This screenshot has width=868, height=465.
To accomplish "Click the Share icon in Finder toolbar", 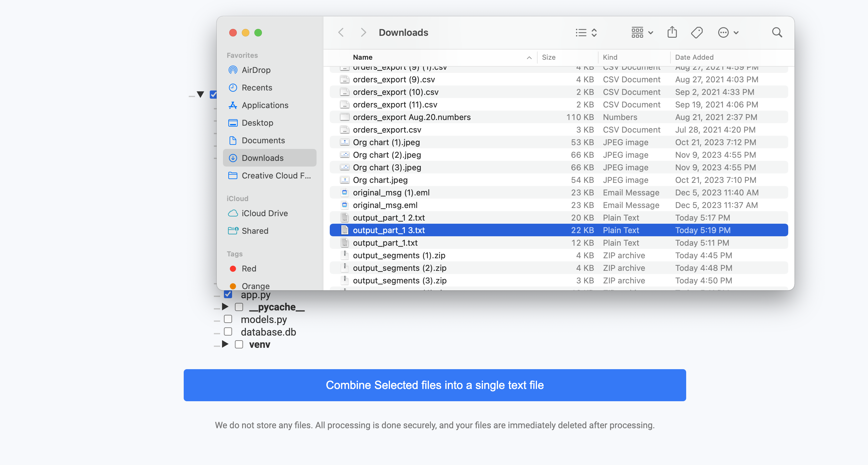I will (672, 32).
